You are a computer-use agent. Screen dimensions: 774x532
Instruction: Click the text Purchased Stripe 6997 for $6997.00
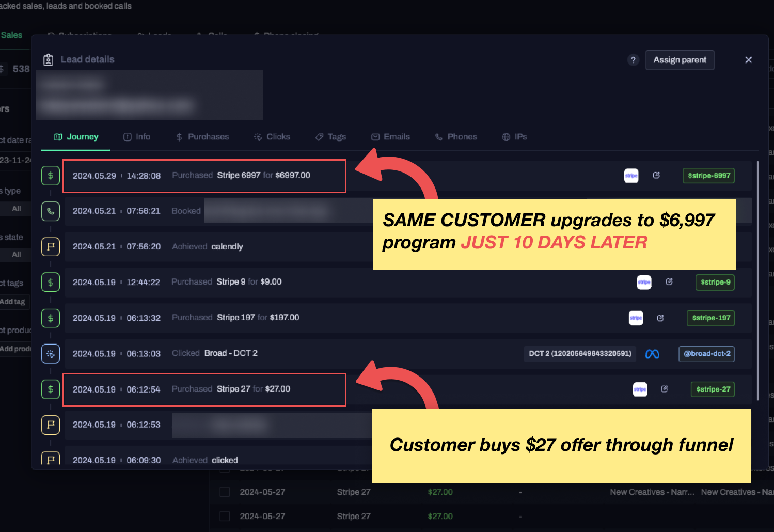tap(241, 175)
